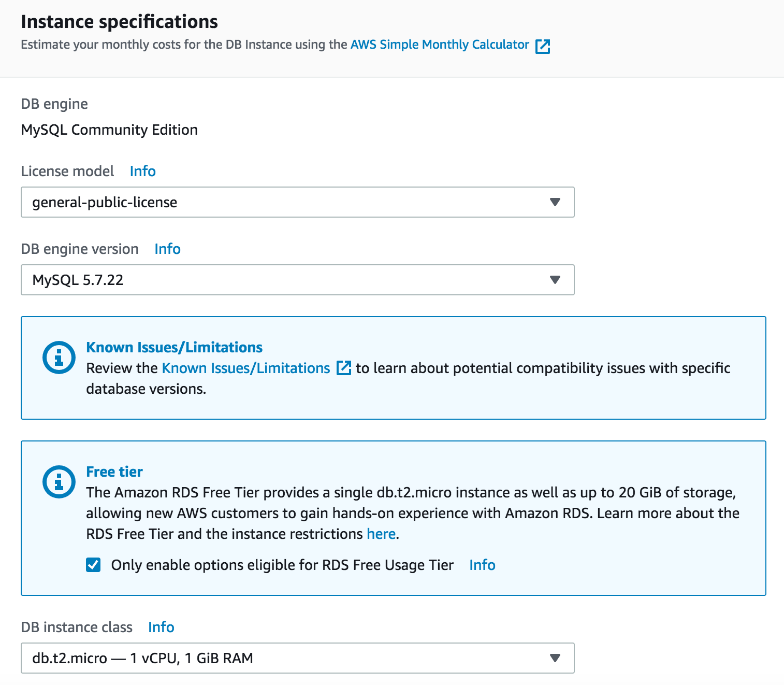Uncheck Only enable options eligible for Free Tier
This screenshot has width=784, height=685.
tap(93, 565)
